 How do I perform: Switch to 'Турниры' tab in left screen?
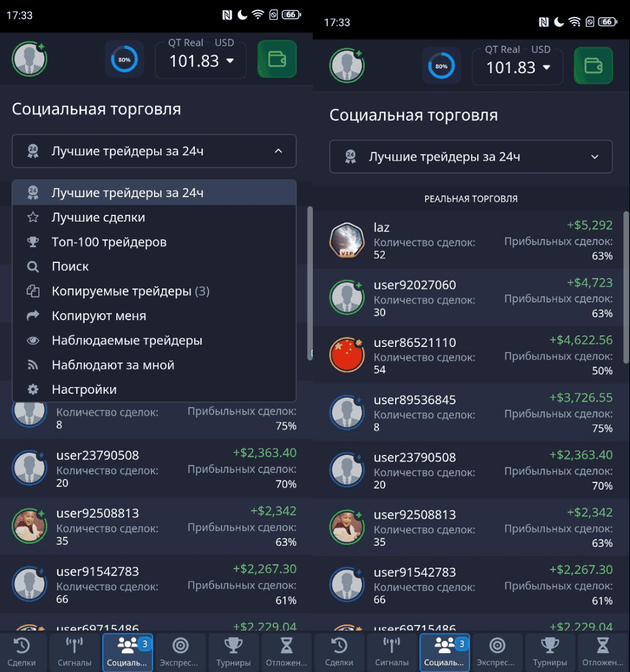tap(233, 653)
